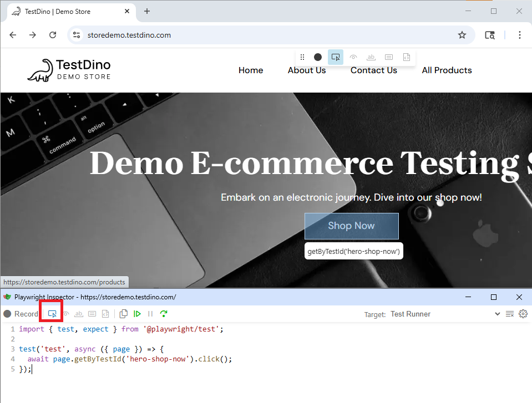
Task: Click the Pause icon in Inspector toolbar
Action: tap(150, 314)
